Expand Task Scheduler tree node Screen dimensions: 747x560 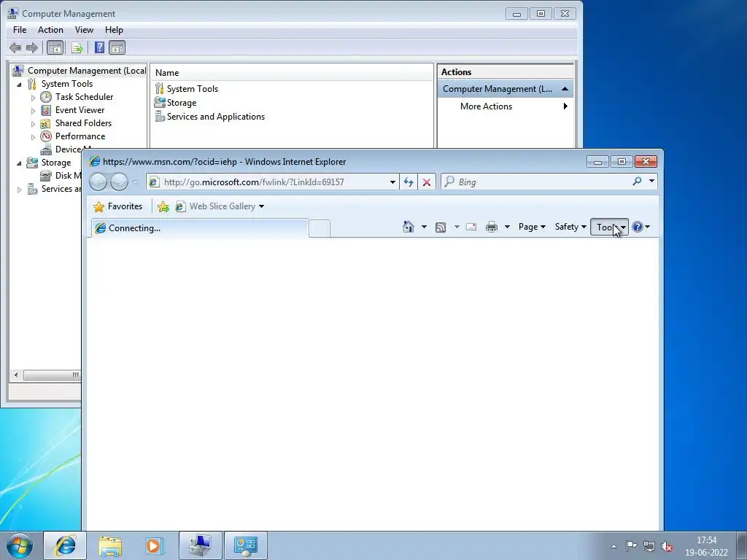[33, 98]
